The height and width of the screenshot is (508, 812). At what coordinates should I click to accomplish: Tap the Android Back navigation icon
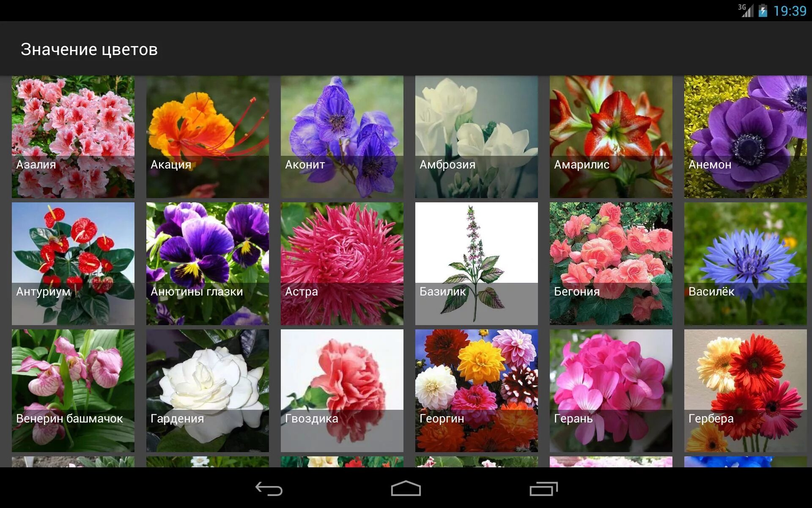pyautogui.click(x=269, y=489)
